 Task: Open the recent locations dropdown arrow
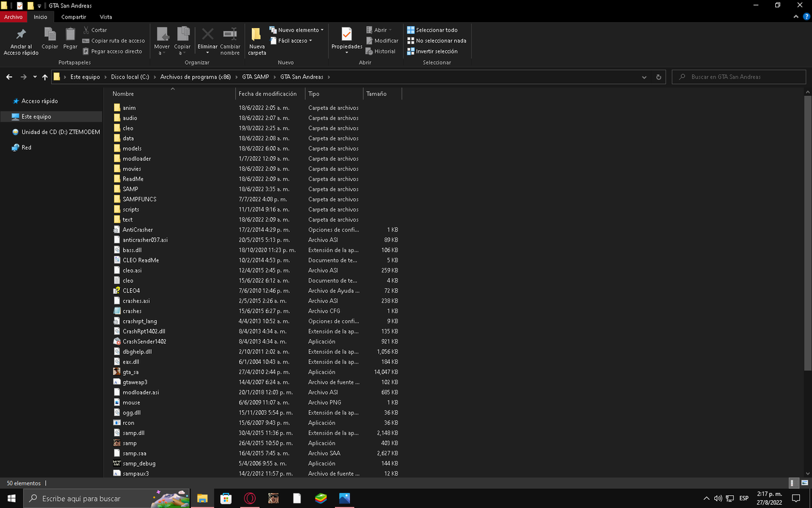(x=35, y=77)
